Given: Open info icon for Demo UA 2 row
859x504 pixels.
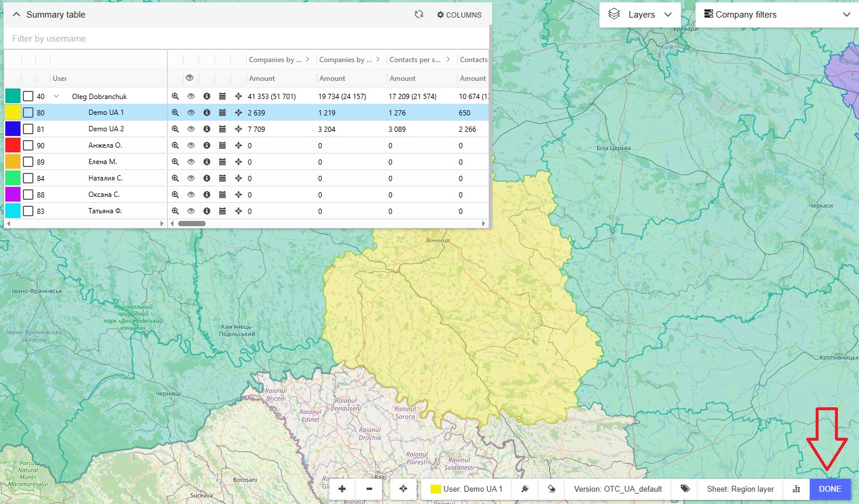Looking at the screenshot, I should coord(207,129).
